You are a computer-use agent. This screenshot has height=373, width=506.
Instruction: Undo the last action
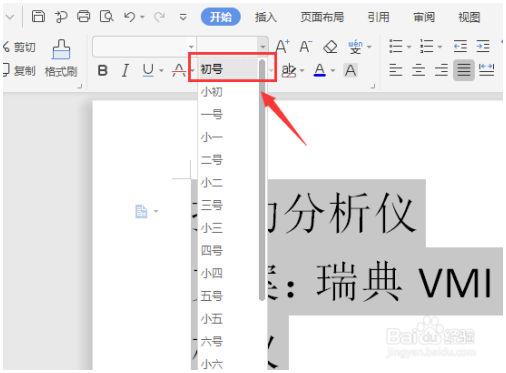tap(129, 16)
